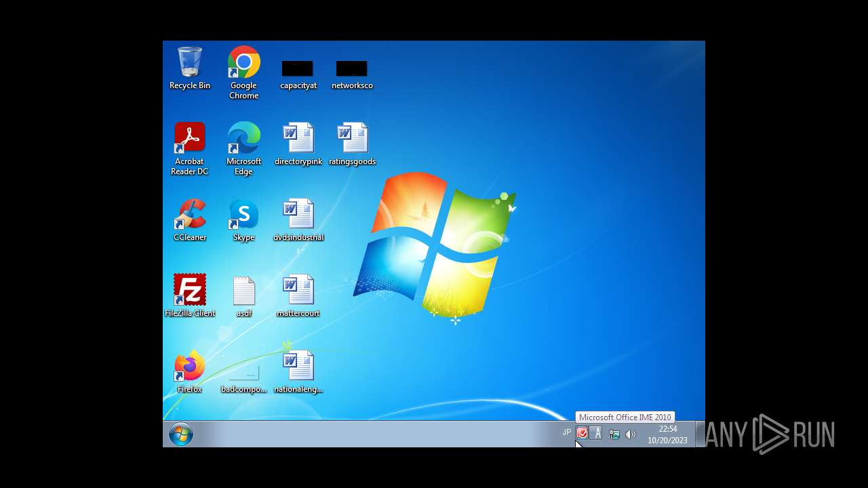Image resolution: width=868 pixels, height=488 pixels.
Task: Select the dvdsindustrial Word document
Action: [298, 220]
